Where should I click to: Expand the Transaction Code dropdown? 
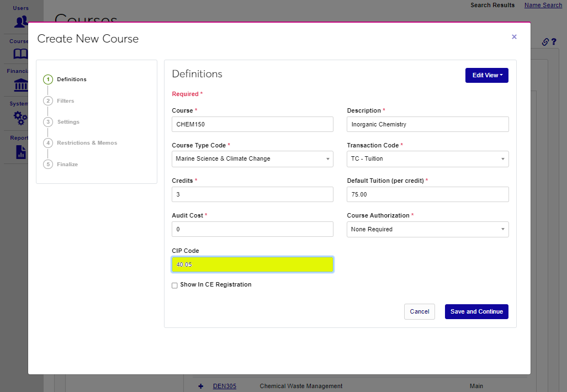pyautogui.click(x=427, y=159)
